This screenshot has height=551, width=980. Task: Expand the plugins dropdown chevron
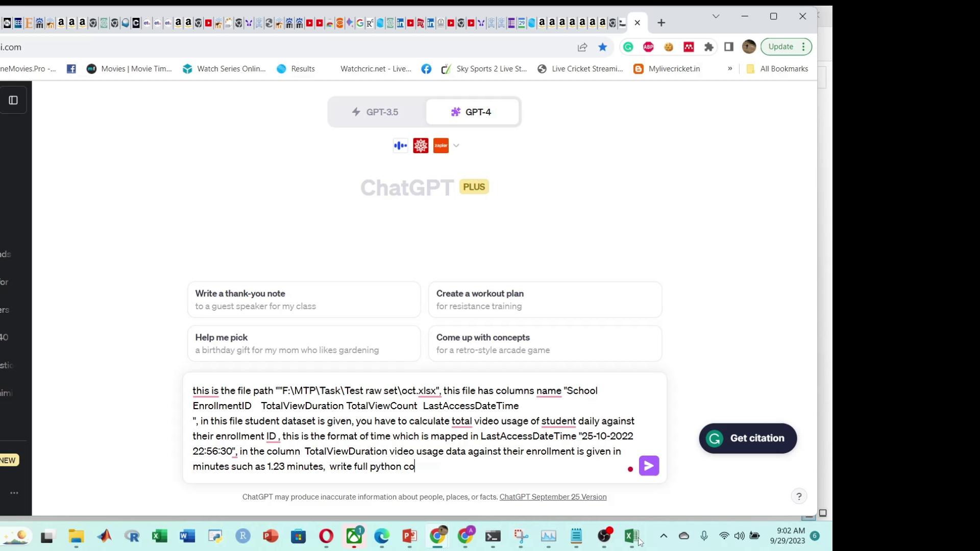tap(456, 146)
